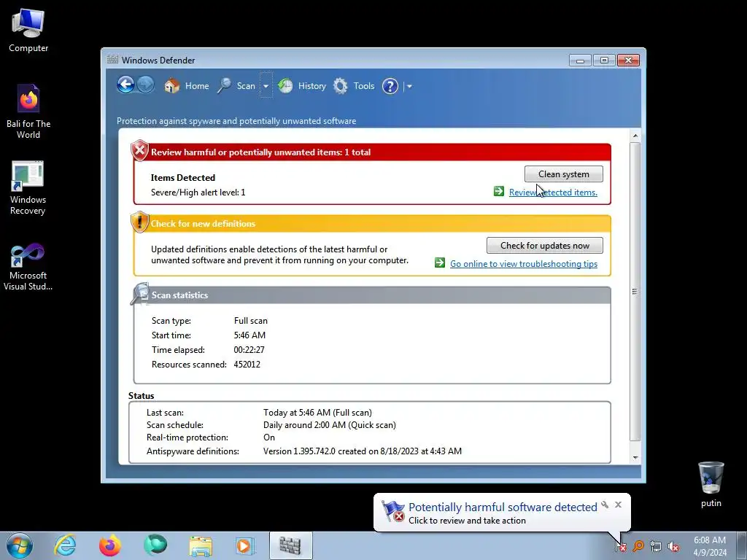747x560 pixels.
Task: Click Windows Defender taskbar button
Action: click(290, 545)
